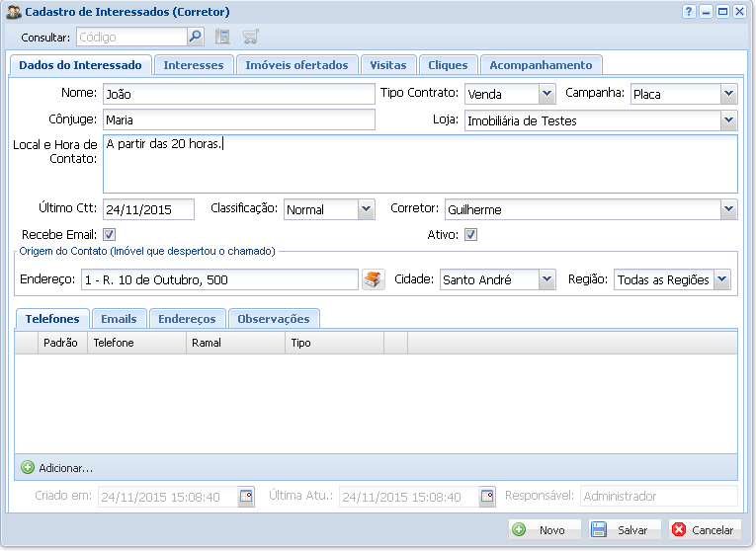Toggle the Ativo checkbox

point(471,235)
